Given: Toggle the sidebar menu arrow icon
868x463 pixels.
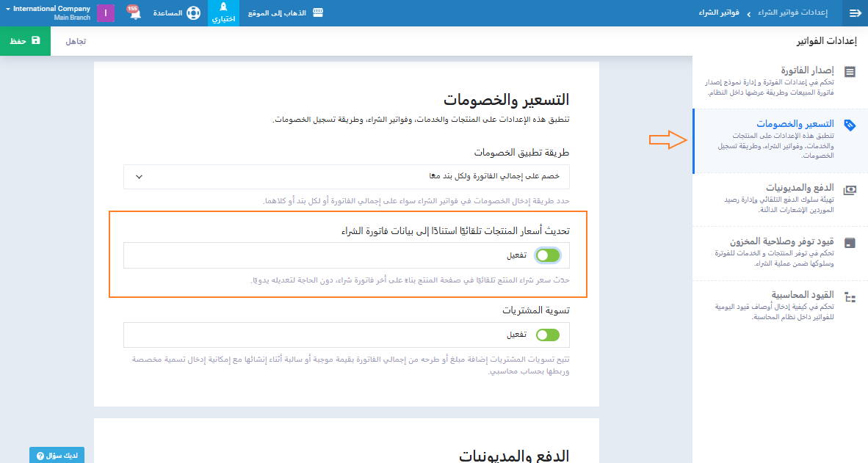Looking at the screenshot, I should [x=855, y=13].
